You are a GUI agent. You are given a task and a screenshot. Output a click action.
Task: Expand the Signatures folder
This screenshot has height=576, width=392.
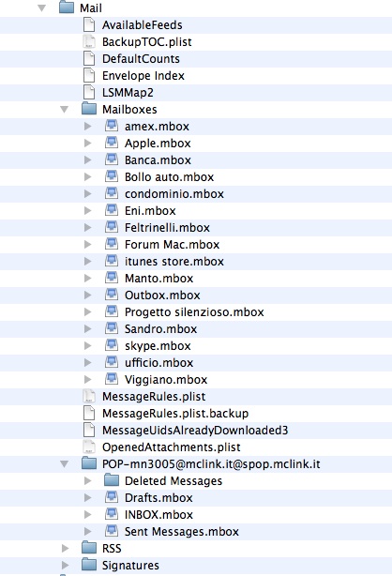65,566
